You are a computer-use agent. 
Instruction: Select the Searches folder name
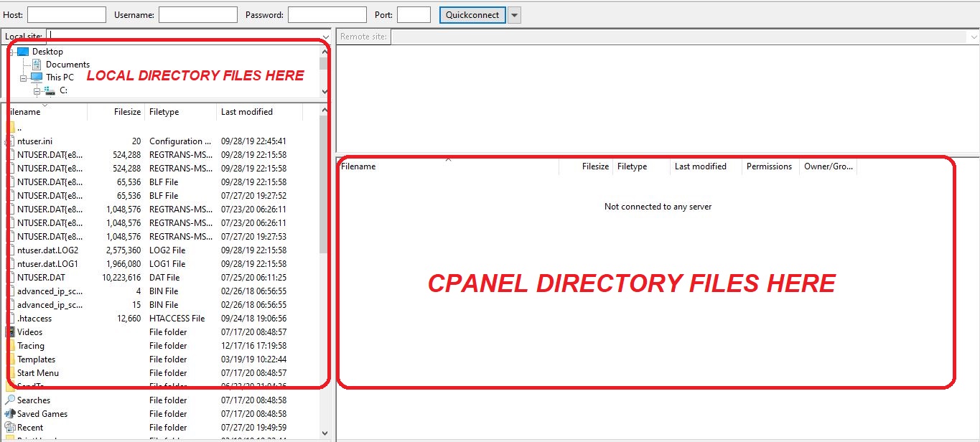pos(34,400)
